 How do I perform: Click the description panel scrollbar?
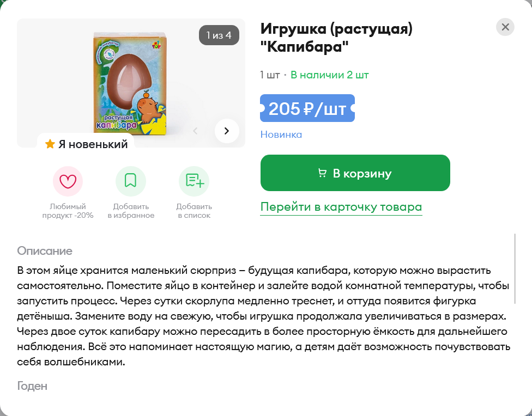click(515, 268)
